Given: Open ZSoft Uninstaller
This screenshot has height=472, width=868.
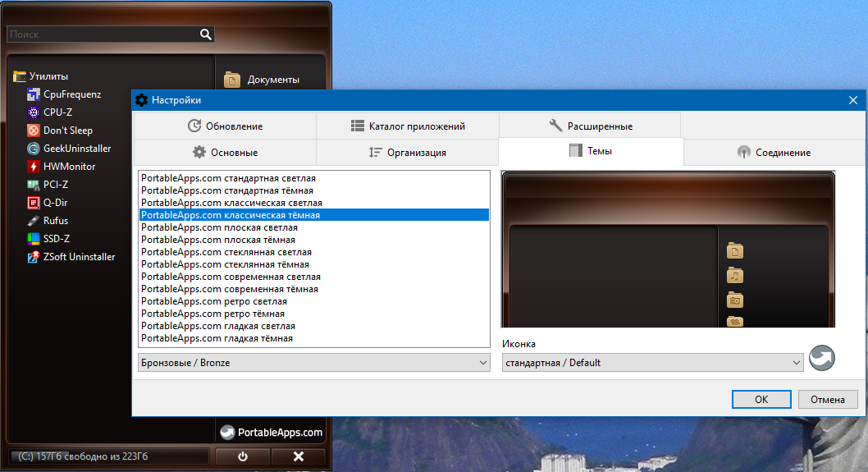Looking at the screenshot, I should pyautogui.click(x=71, y=256).
